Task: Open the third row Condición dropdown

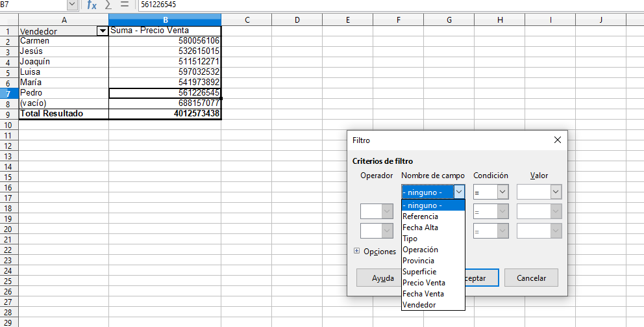Action: (x=502, y=231)
